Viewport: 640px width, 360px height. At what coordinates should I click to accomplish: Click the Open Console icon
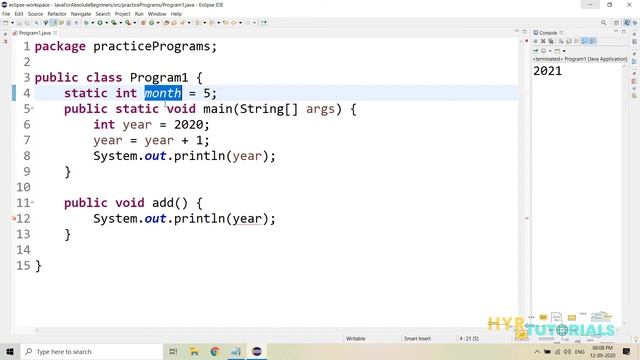pyautogui.click(x=557, y=51)
